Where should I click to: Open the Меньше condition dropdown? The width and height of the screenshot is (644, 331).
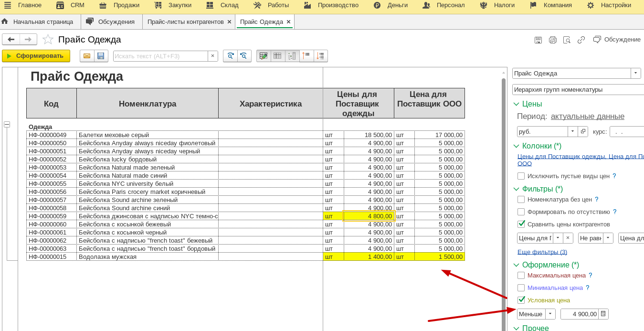pyautogui.click(x=550, y=314)
